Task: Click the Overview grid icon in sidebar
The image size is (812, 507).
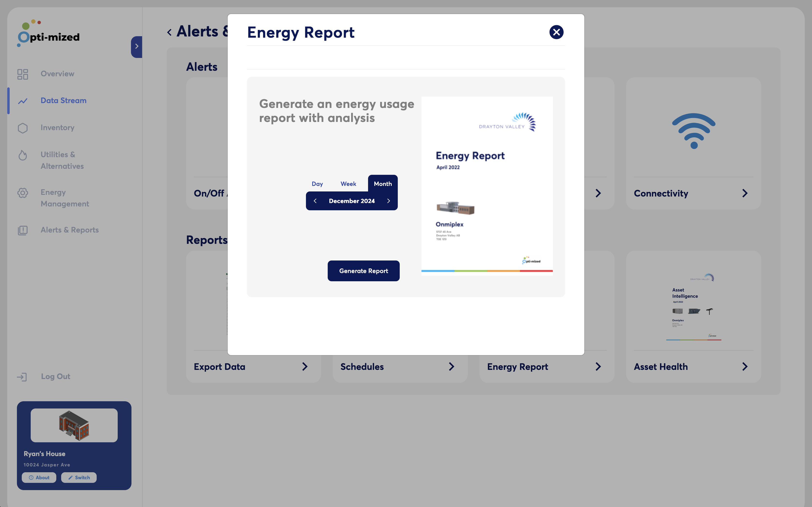Action: click(22, 74)
